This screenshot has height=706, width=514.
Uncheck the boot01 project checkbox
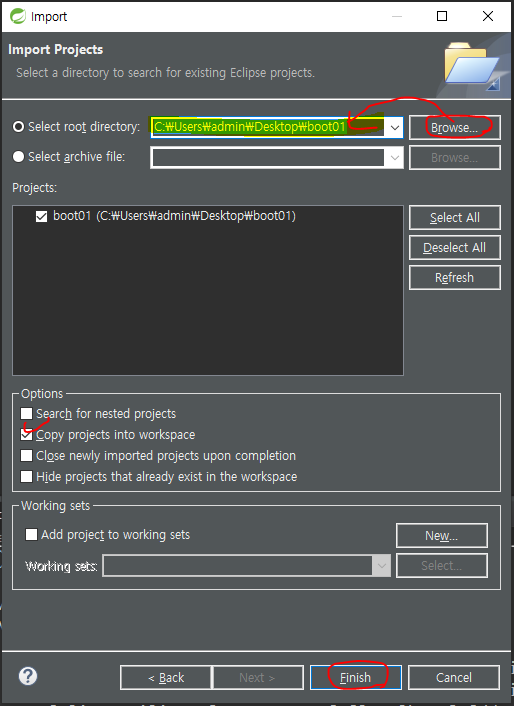[41, 217]
